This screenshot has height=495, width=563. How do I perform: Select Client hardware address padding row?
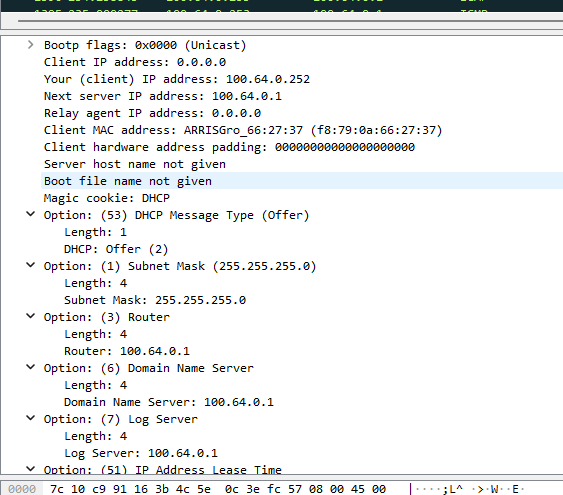(x=229, y=147)
